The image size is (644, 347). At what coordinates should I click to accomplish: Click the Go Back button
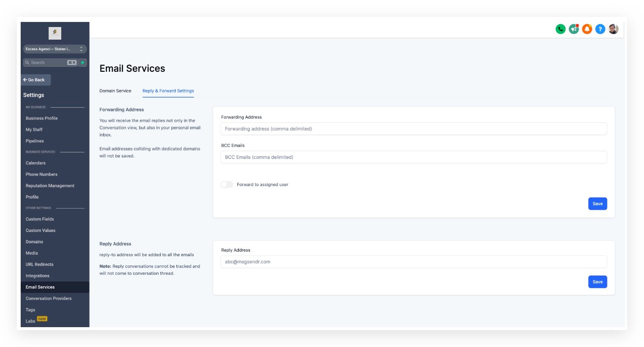pyautogui.click(x=36, y=80)
